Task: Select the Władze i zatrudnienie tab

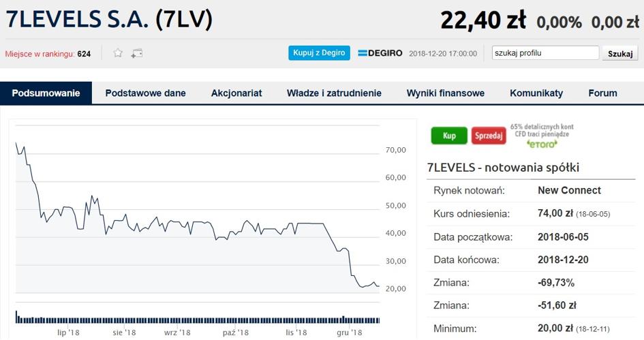Action: (334, 93)
